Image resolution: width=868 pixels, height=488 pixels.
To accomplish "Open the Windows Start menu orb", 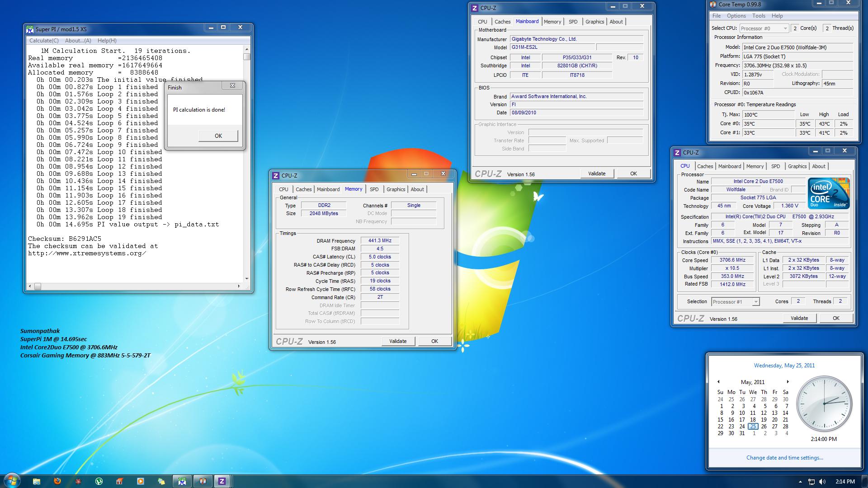I will tap(12, 481).
